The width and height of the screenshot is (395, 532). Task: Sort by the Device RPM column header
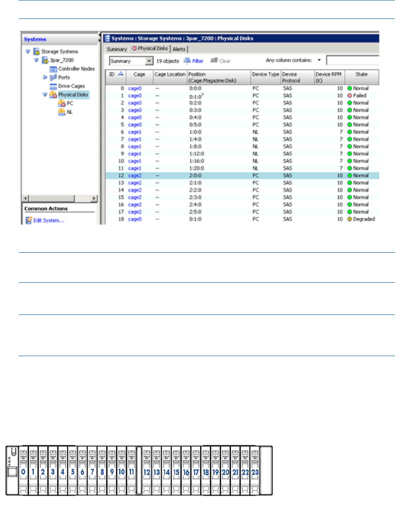pos(329,77)
